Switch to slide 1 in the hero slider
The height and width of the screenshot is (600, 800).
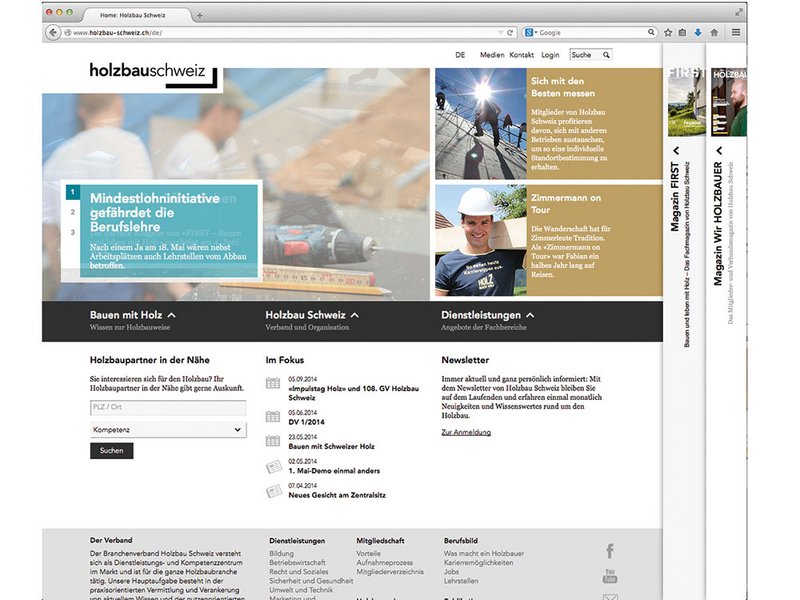72,192
